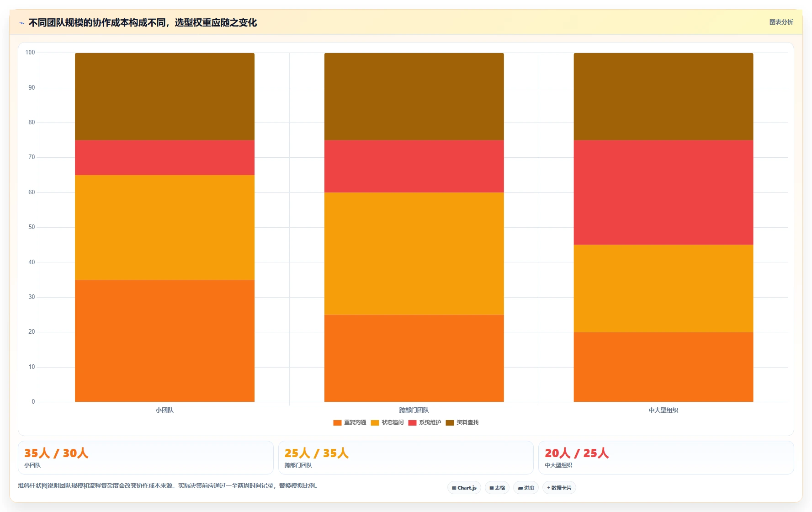Viewport: 812px width, 512px height.
Task: Open the 25人 / 35人 data card
Action: click(406, 458)
